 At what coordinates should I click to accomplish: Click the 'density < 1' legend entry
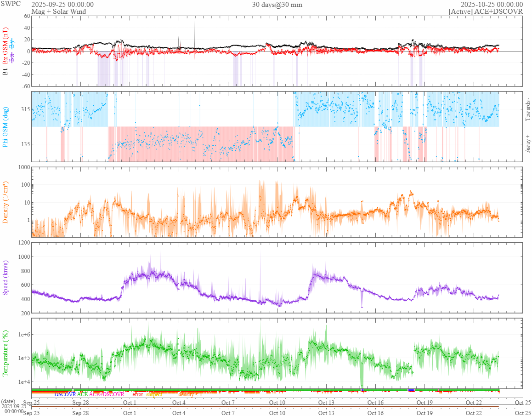pyautogui.click(x=190, y=394)
